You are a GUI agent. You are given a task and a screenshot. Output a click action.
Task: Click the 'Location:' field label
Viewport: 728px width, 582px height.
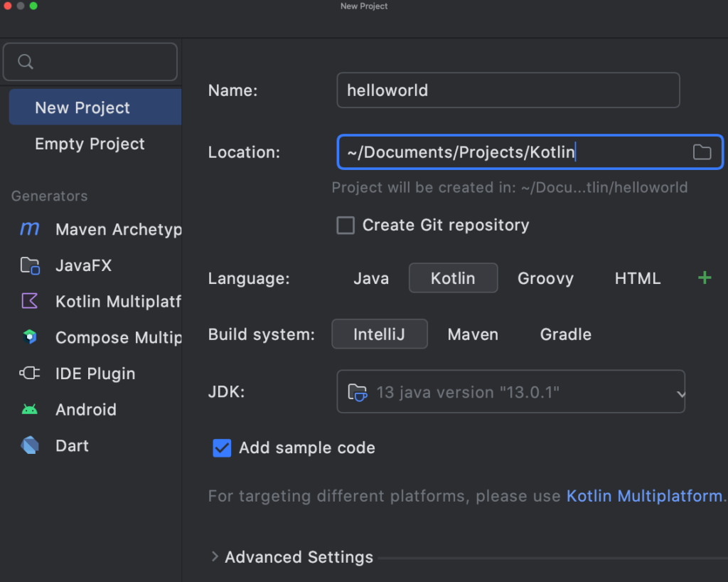[245, 152]
